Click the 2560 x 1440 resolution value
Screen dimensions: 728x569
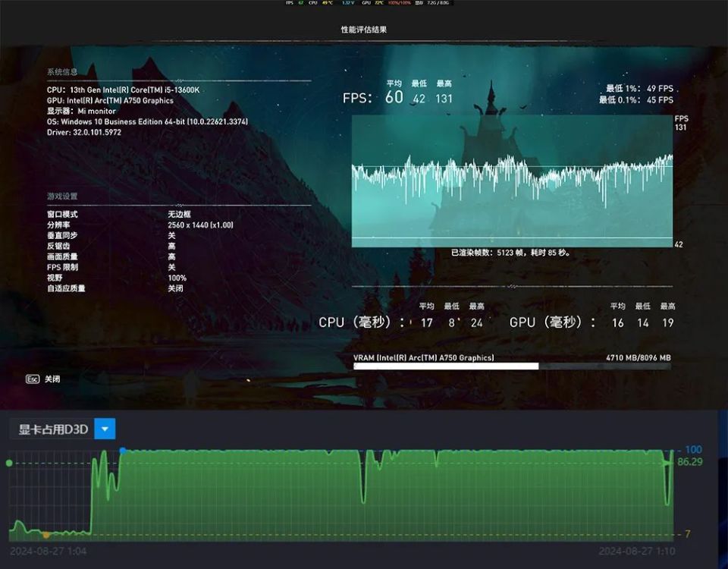point(200,225)
